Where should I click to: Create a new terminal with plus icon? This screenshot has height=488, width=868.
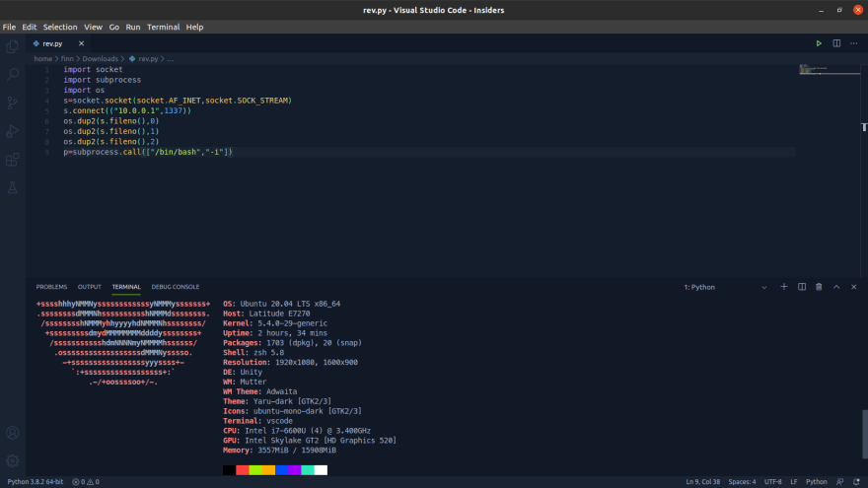click(x=784, y=287)
